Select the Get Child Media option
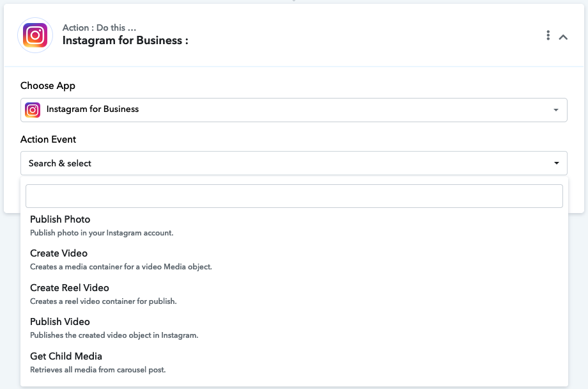 point(66,356)
